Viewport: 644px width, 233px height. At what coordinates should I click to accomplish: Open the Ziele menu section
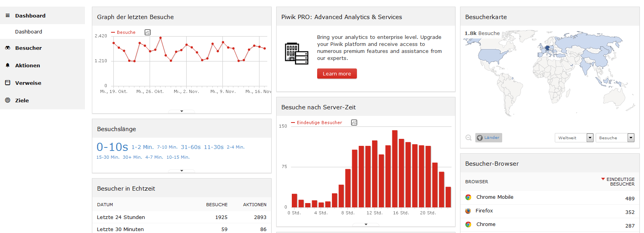coord(42,100)
